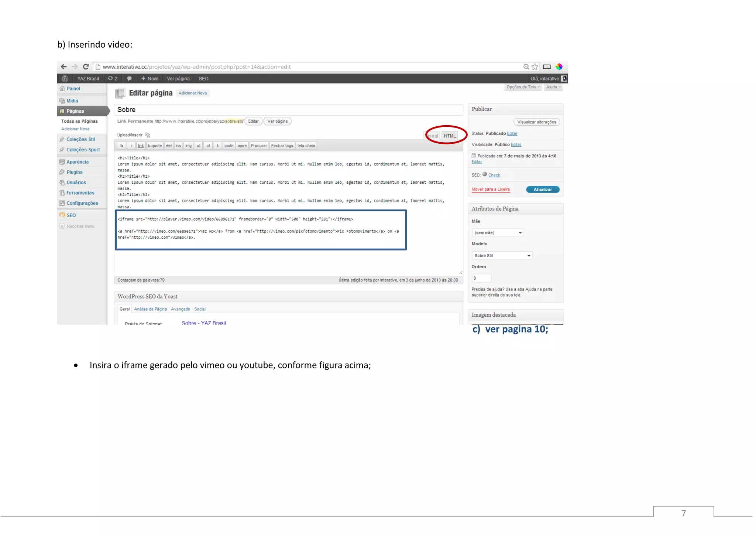This screenshot has width=756, height=535.
Task: Click the del toolbar button
Action: click(169, 146)
